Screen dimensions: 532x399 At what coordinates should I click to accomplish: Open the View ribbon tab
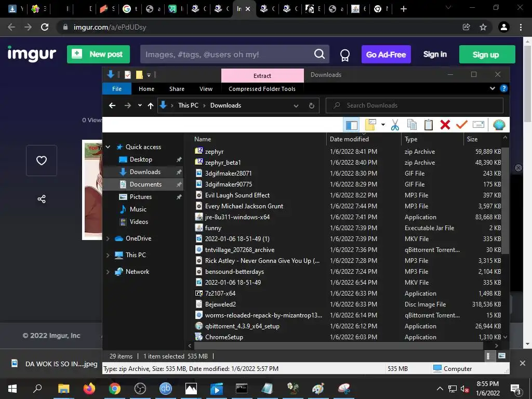[x=206, y=89]
